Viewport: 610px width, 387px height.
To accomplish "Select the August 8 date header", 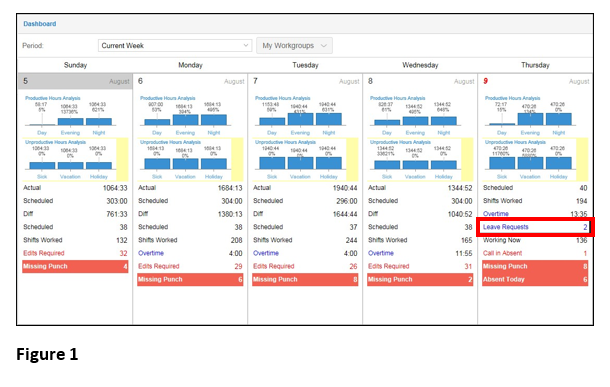I will click(420, 81).
